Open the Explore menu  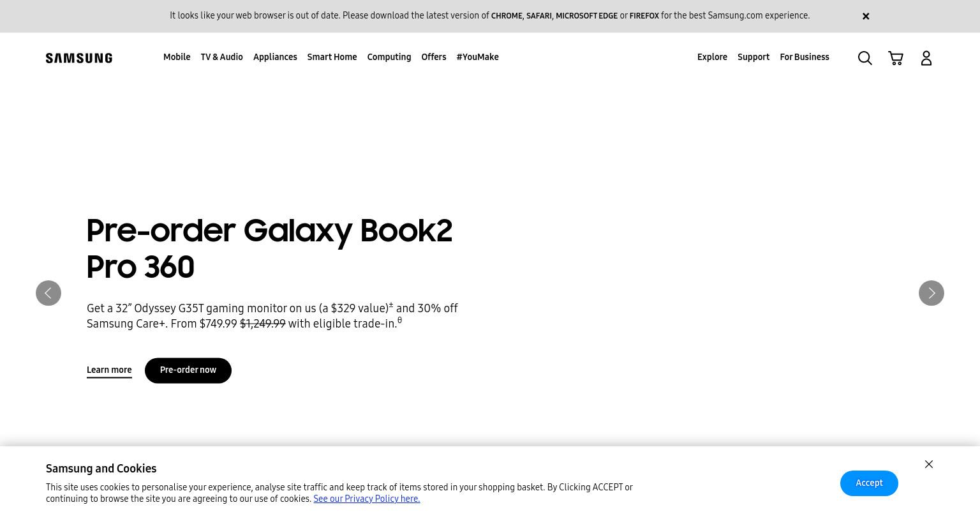pyautogui.click(x=712, y=57)
